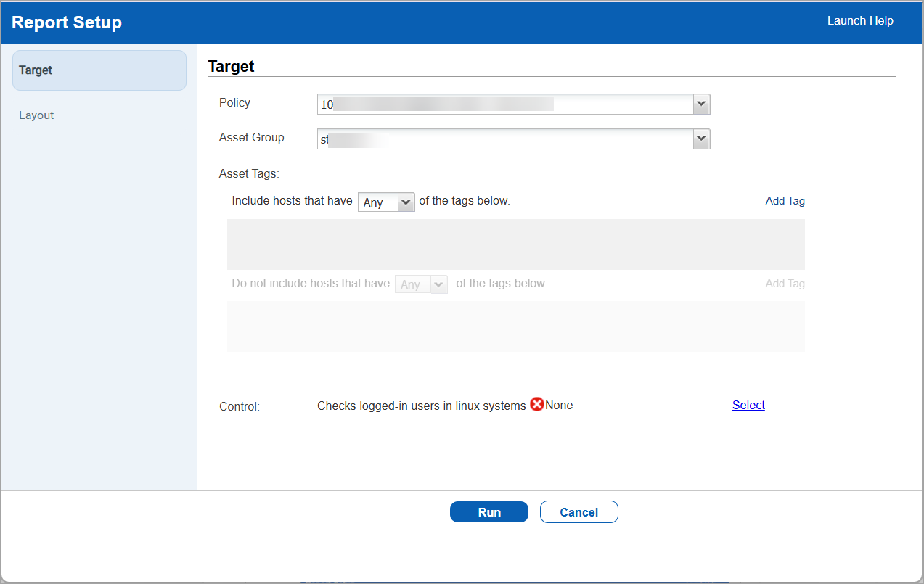Open Launch Help
The width and height of the screenshot is (924, 584).
point(860,21)
